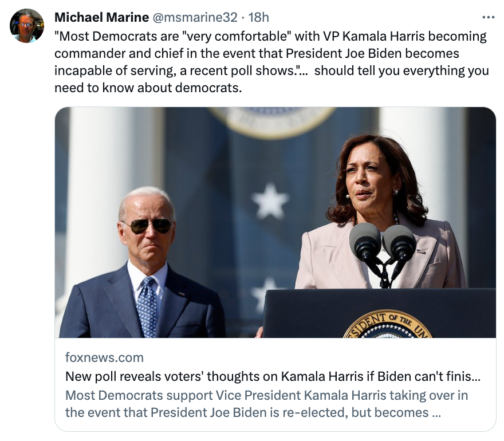
Task: Click the foxnews.com domain label
Action: pyautogui.click(x=104, y=358)
